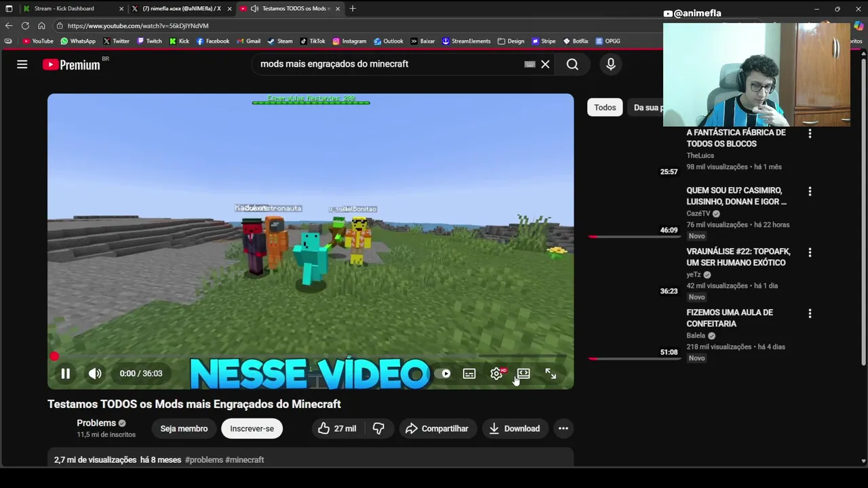Reload the current page
Image resolution: width=868 pixels, height=488 pixels.
point(25,26)
